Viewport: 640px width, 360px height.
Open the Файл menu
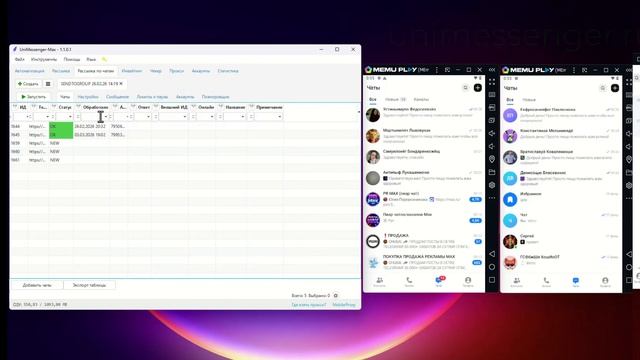point(20,60)
